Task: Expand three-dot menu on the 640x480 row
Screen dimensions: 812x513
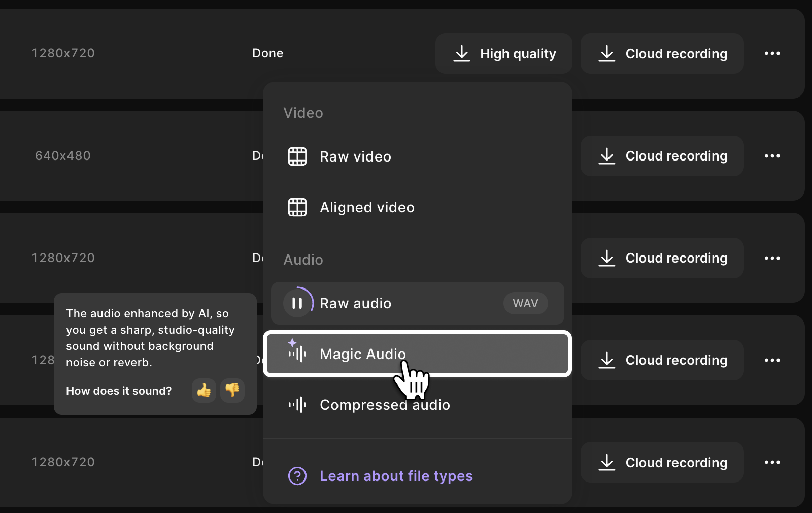Action: [772, 156]
